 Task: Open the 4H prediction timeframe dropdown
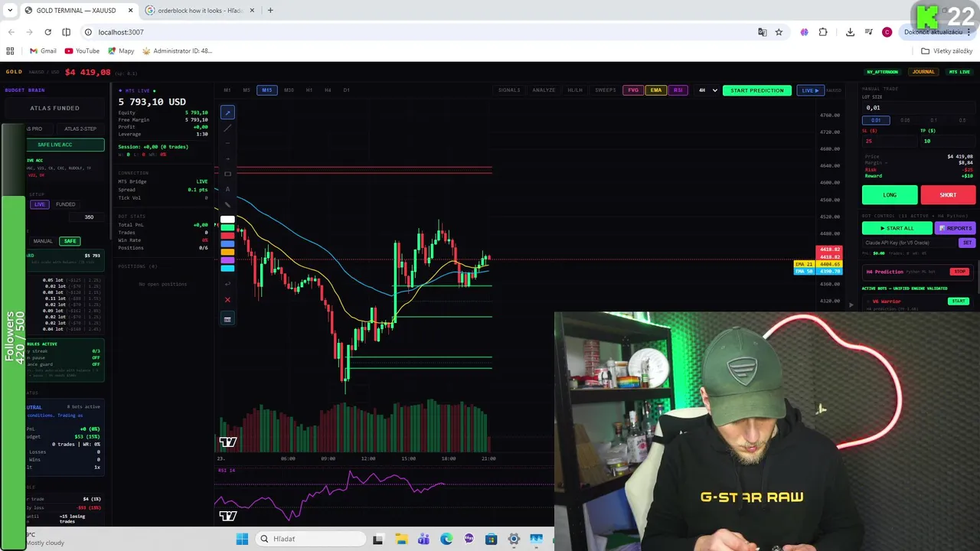[707, 90]
